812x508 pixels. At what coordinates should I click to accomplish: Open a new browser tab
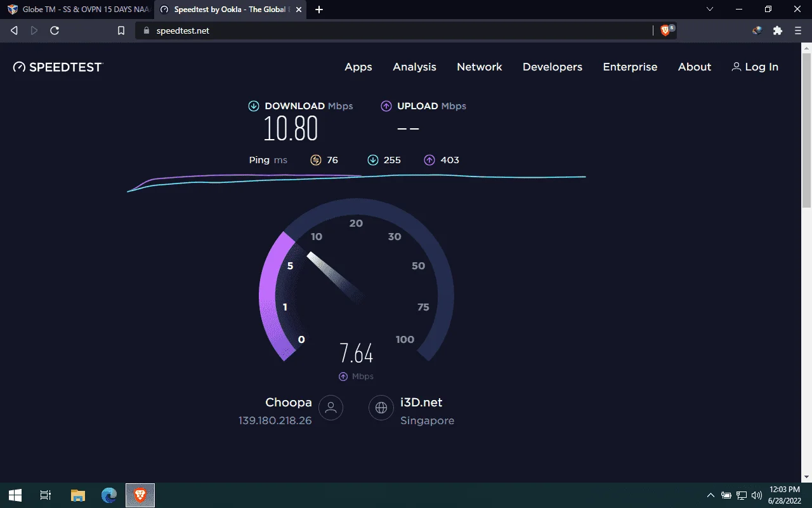click(319, 10)
